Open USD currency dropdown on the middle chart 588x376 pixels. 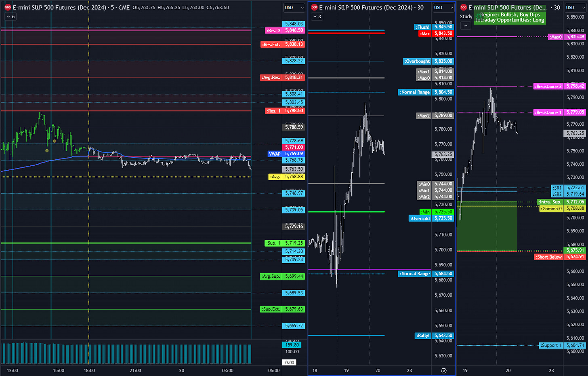[x=443, y=7]
